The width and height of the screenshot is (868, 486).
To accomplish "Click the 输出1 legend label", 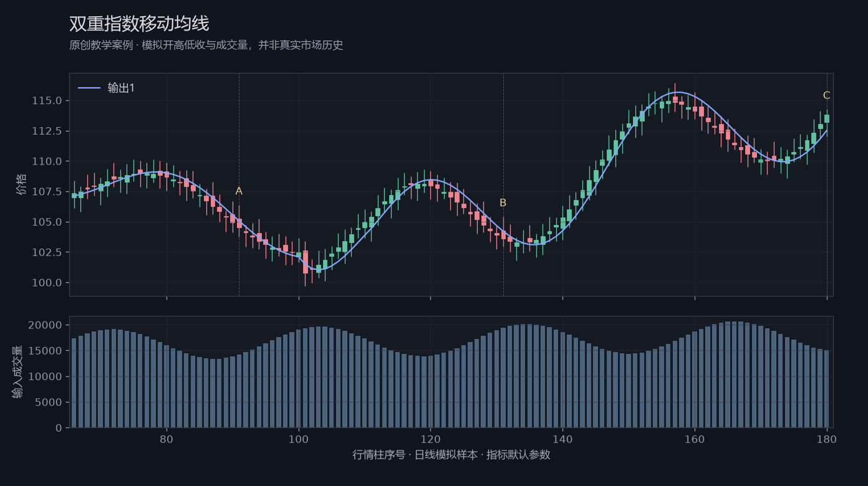I will (x=121, y=88).
